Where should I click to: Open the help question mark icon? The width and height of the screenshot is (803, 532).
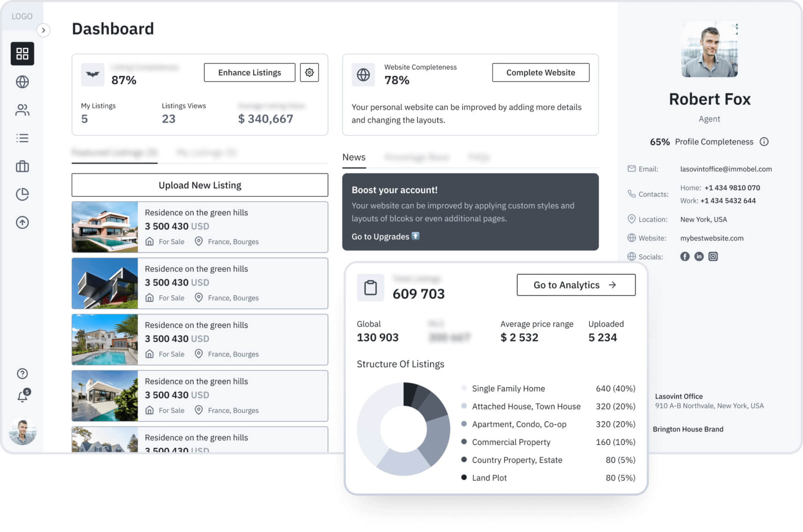coord(22,373)
